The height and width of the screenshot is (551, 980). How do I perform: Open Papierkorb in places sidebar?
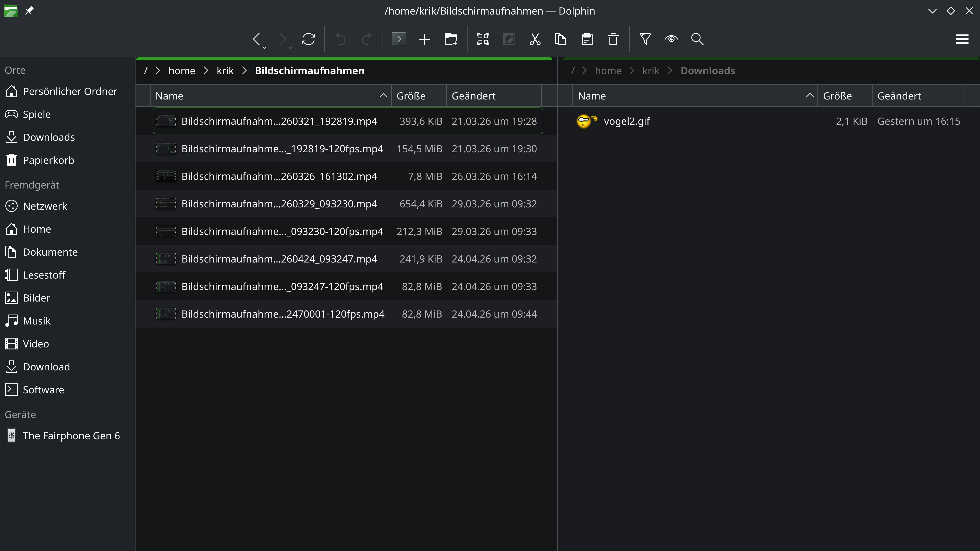[x=48, y=160]
